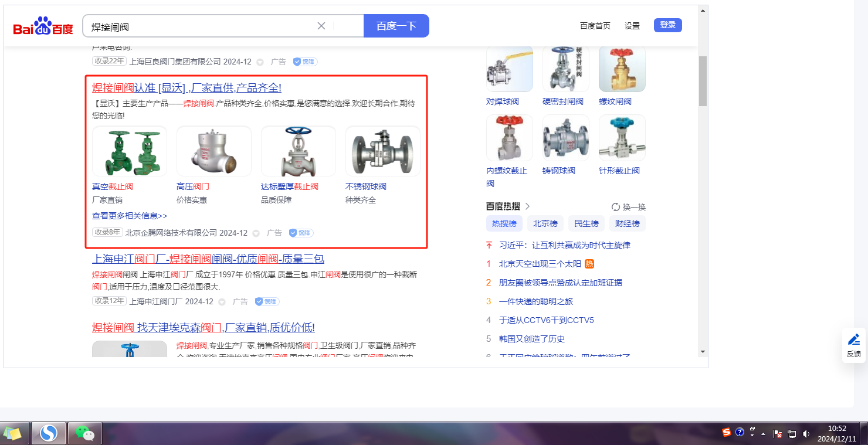
Task: Click the 高压阀门 product thumbnail
Action: pyautogui.click(x=214, y=151)
